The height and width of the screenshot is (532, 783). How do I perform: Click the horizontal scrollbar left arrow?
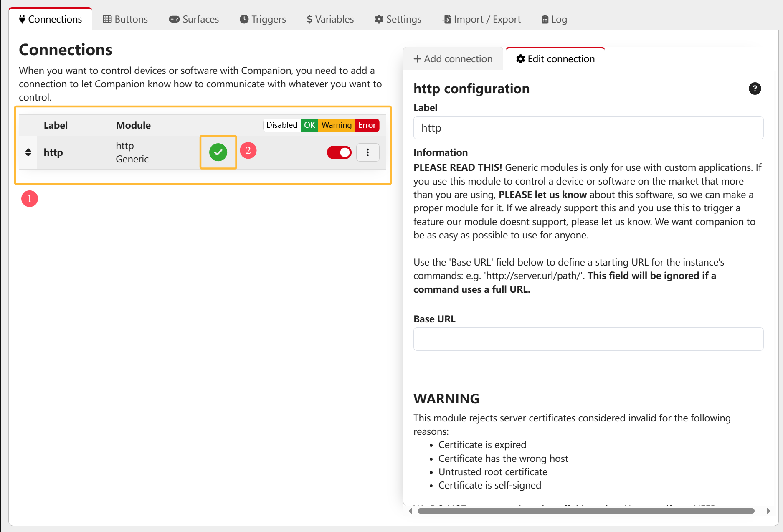410,511
